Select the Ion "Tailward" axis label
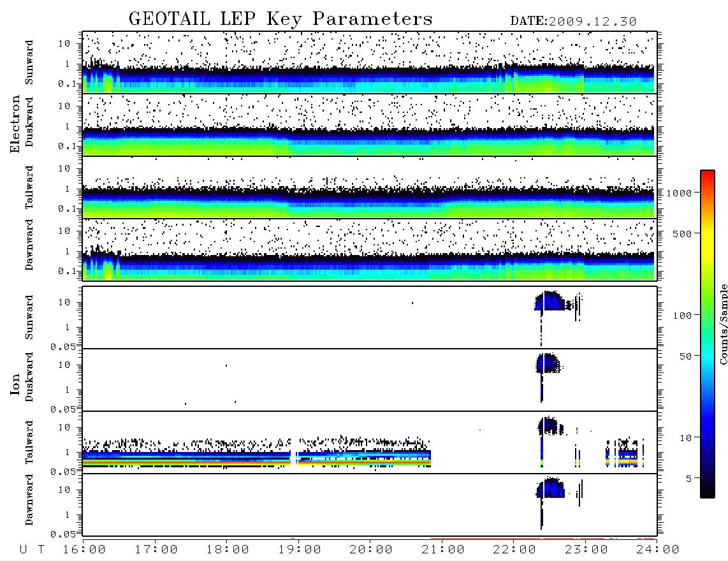The image size is (728, 561). [29, 442]
